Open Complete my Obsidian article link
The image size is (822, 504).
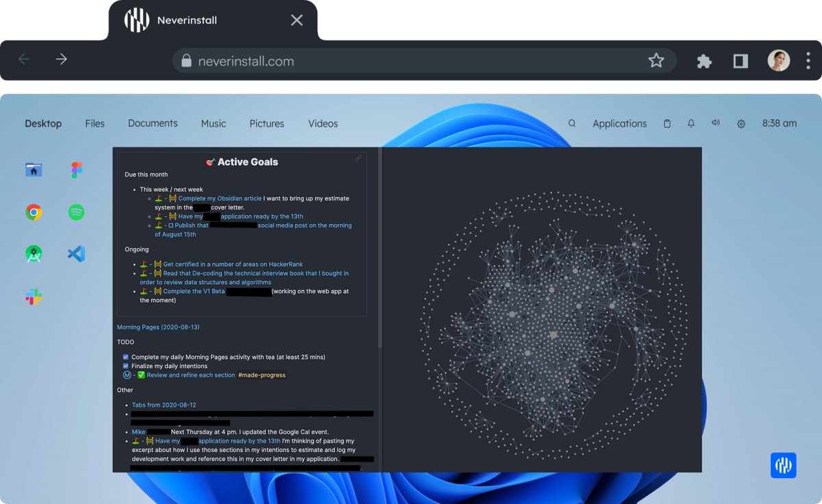[220, 199]
